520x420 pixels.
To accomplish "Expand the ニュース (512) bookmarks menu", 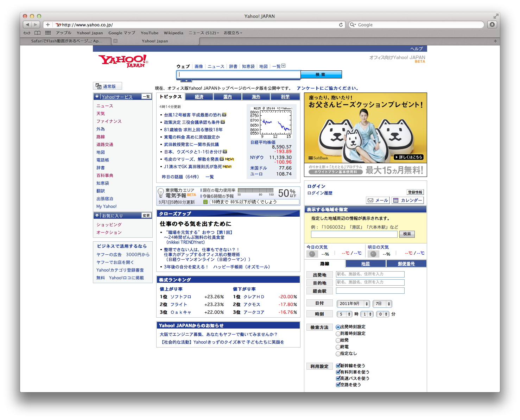I will [x=204, y=33].
